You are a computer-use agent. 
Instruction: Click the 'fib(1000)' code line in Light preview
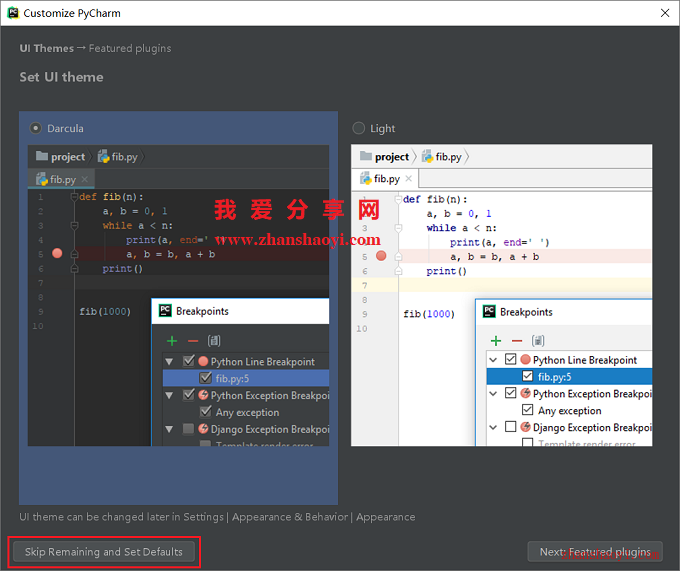click(x=429, y=314)
